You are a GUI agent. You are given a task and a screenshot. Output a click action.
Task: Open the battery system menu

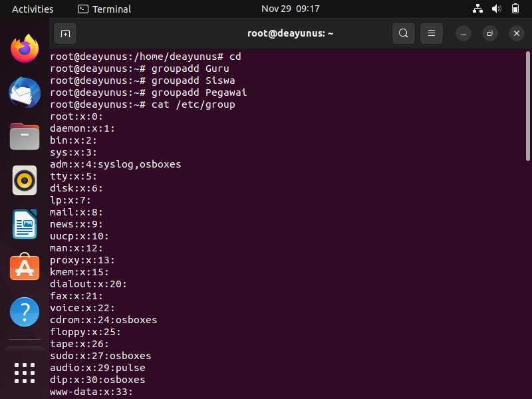click(x=515, y=9)
